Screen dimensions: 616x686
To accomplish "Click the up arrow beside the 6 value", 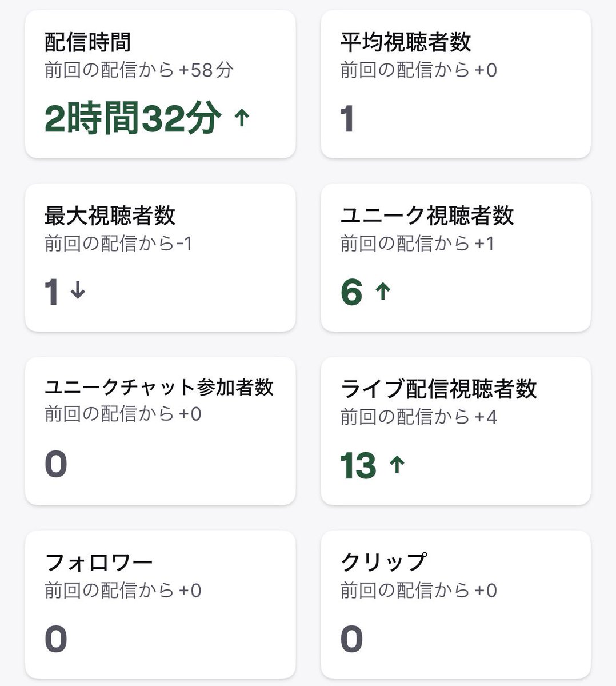I will coord(383,292).
